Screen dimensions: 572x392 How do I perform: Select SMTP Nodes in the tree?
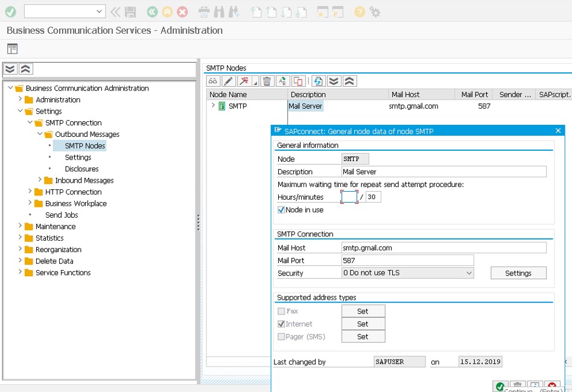pos(84,145)
